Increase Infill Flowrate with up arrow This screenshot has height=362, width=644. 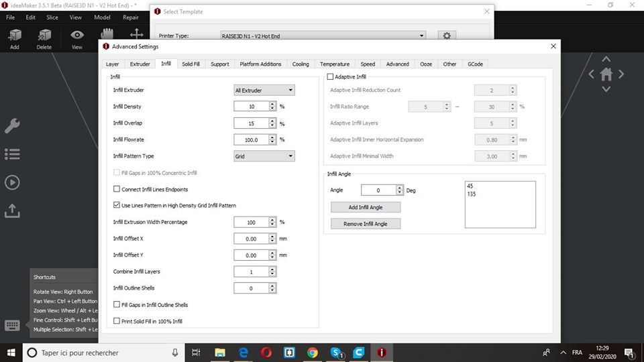pos(272,137)
